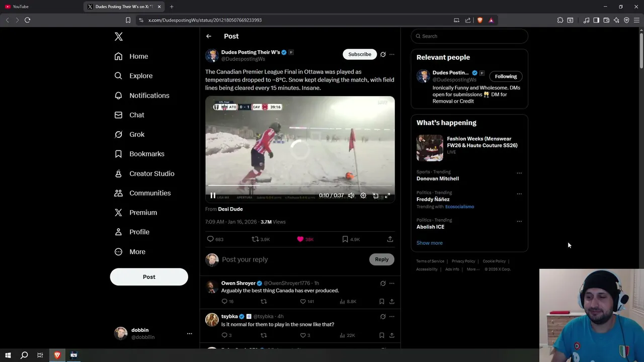This screenshot has height=362, width=644.
Task: Click the Search input box
Action: pyautogui.click(x=469, y=36)
